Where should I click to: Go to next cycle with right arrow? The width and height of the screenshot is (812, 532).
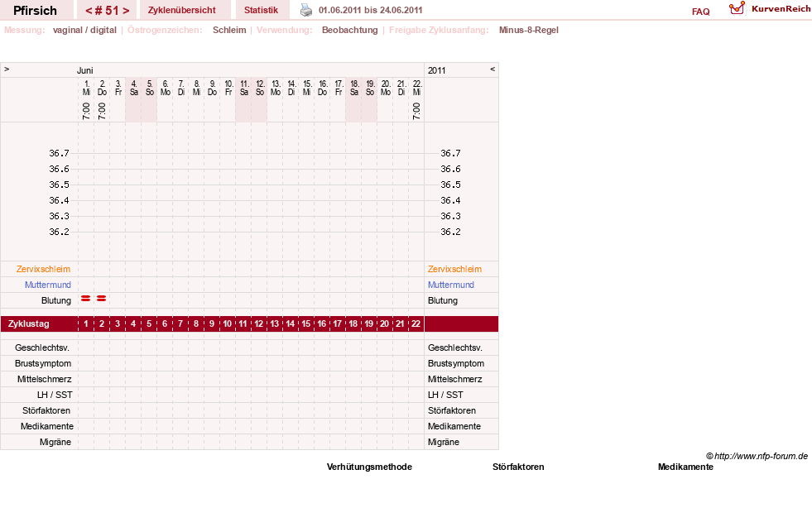[126, 11]
